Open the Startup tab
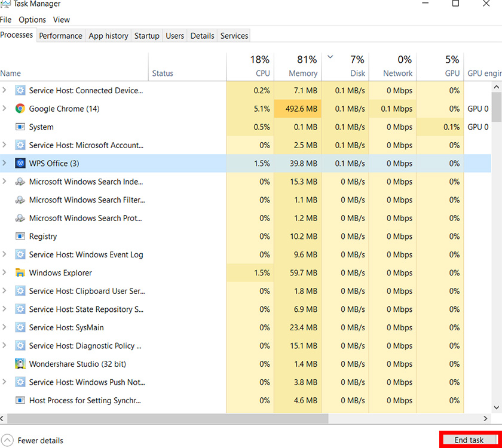 146,36
